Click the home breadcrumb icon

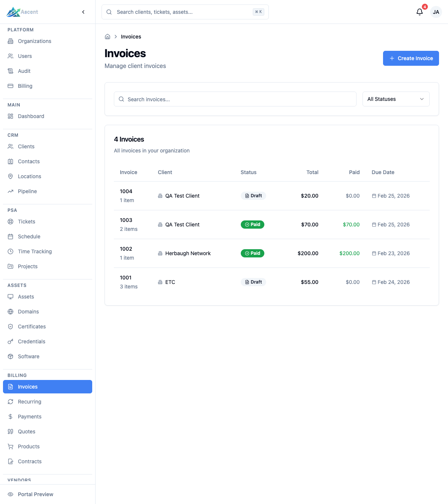click(x=108, y=37)
